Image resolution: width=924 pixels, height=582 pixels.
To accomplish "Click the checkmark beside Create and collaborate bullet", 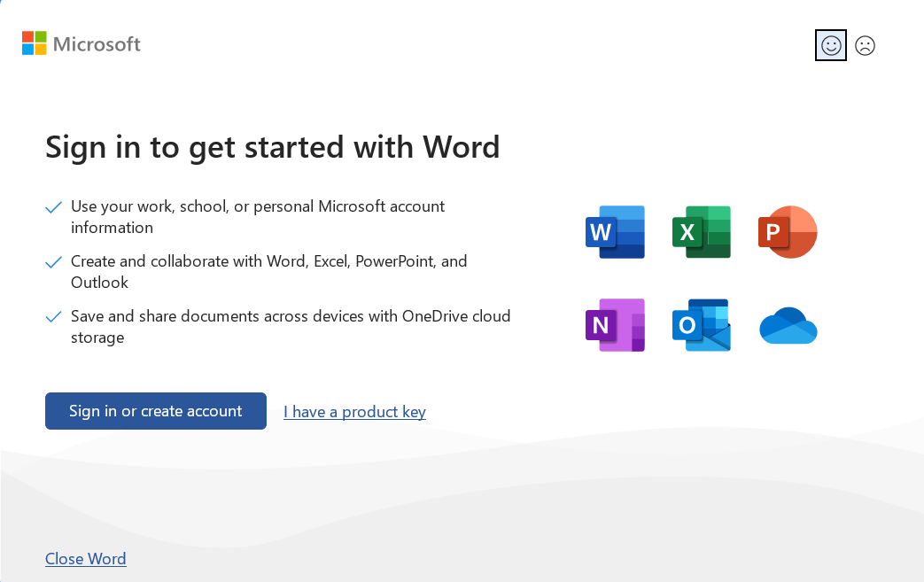I will (54, 262).
